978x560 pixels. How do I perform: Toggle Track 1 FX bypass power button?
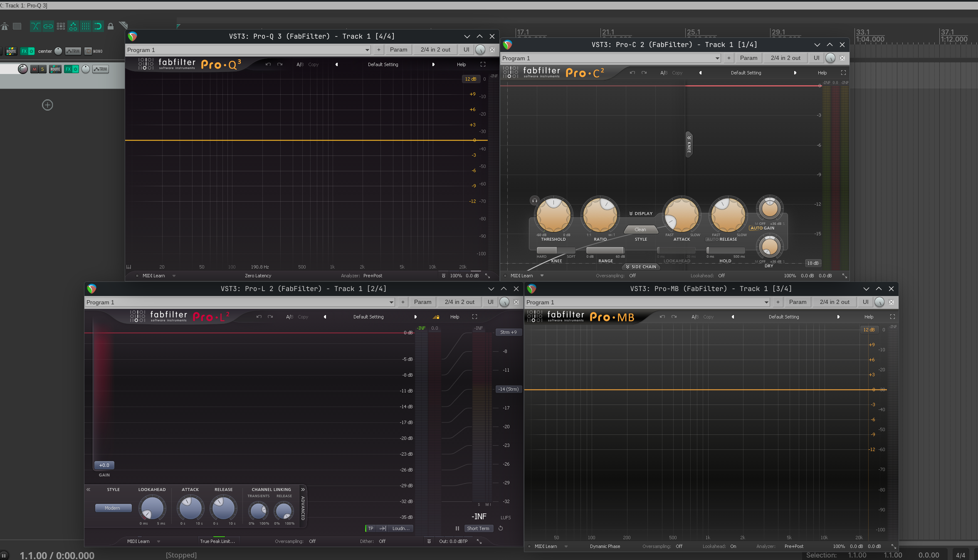76,69
